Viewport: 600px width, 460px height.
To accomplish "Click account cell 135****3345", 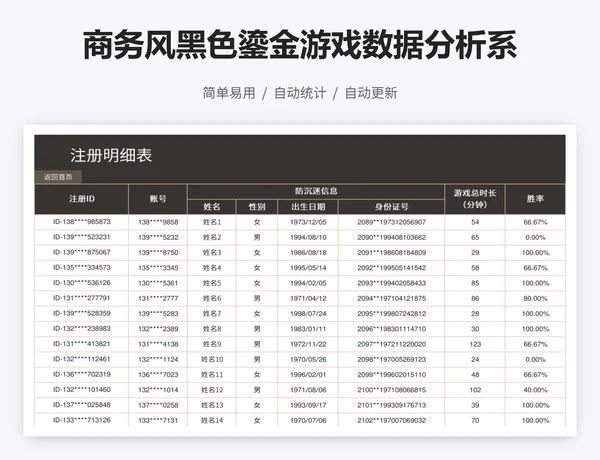I will (x=158, y=268).
